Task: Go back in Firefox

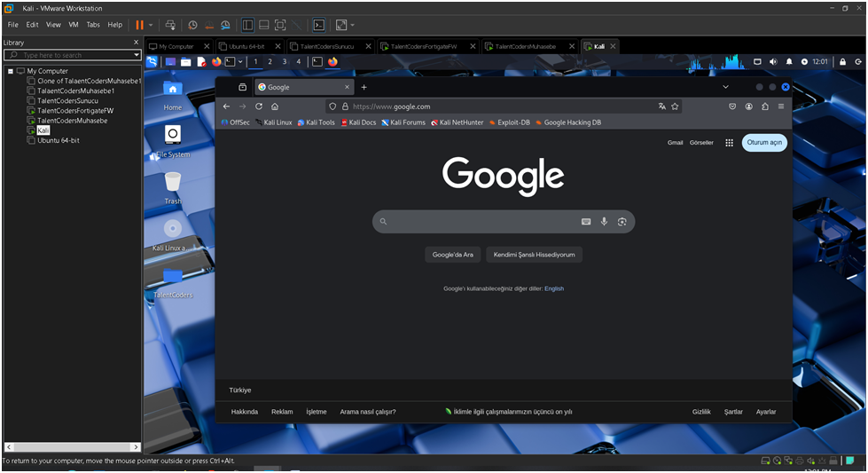Action: [226, 106]
